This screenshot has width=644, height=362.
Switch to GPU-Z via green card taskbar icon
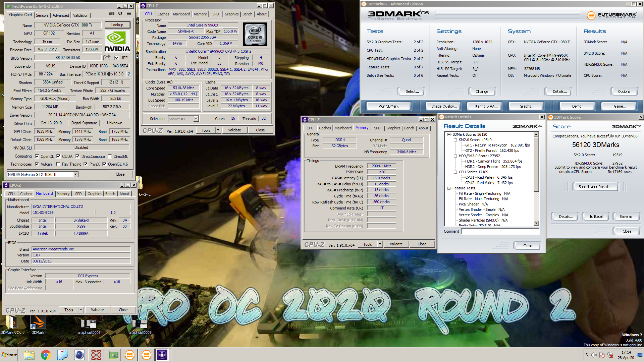click(x=113, y=355)
